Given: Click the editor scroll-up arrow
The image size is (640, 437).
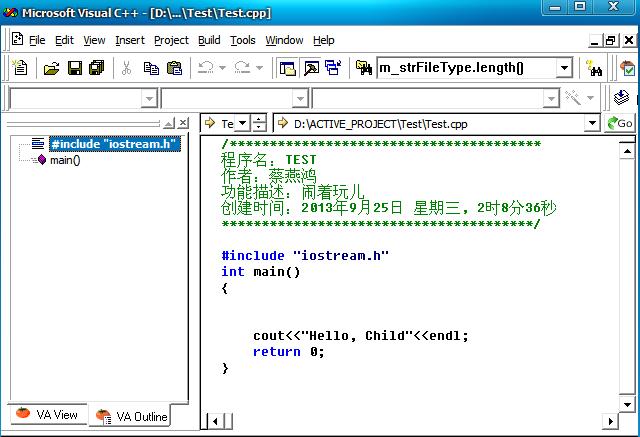Looking at the screenshot, I should tap(627, 151).
